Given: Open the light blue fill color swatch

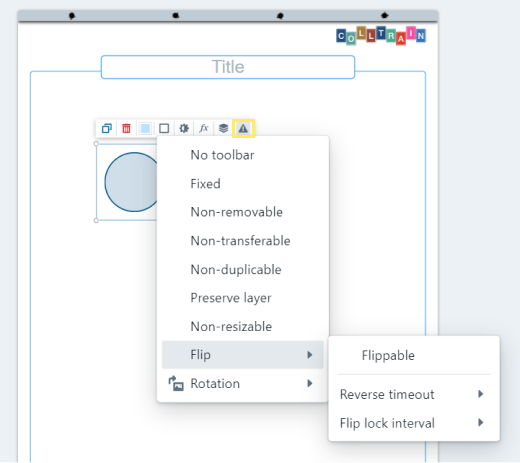Looking at the screenshot, I should (145, 128).
